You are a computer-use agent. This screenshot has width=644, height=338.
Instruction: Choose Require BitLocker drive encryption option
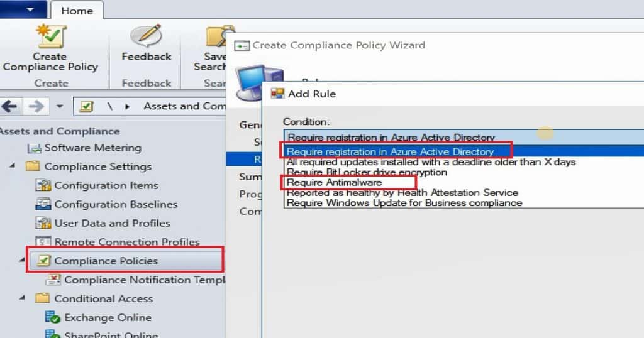[367, 172]
